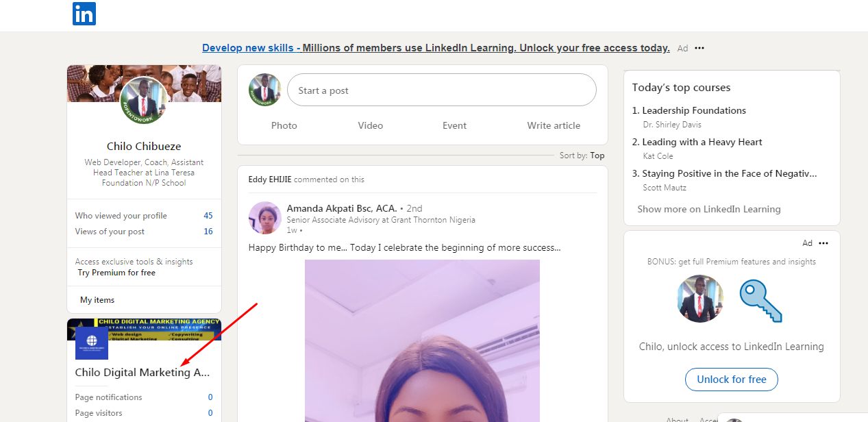Image resolution: width=868 pixels, height=422 pixels.
Task: Click the profile headline text under Chilo Chibueze
Action: pyautogui.click(x=144, y=173)
